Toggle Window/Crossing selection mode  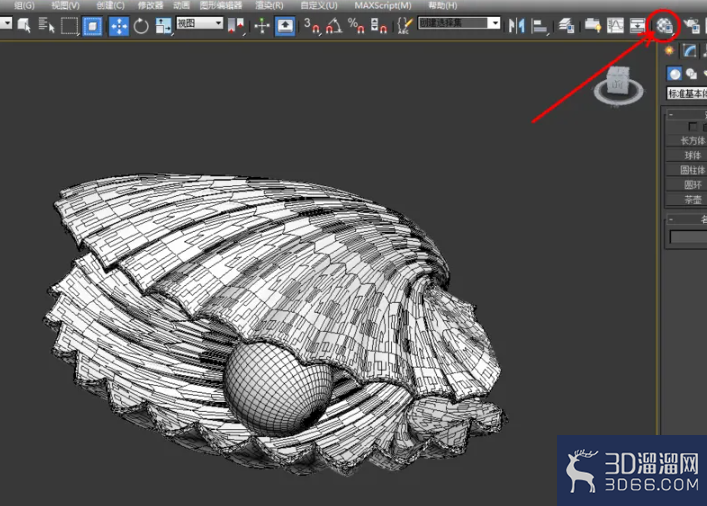coord(92,26)
